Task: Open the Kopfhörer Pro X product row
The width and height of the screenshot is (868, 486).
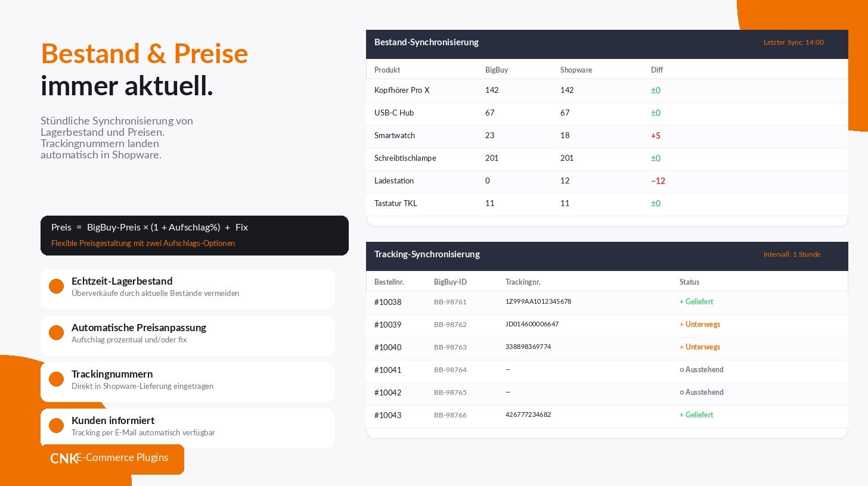Action: 607,91
